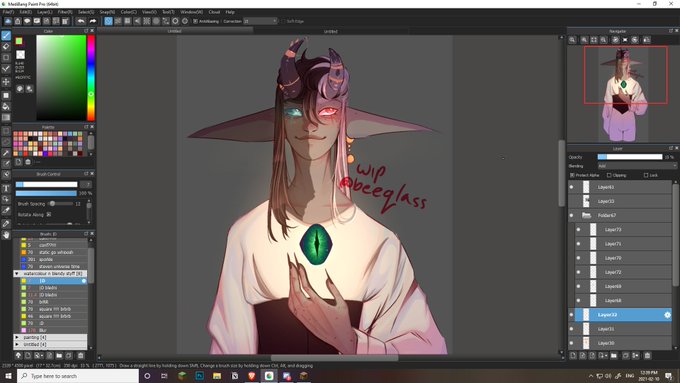Open Filter menu

pos(65,12)
